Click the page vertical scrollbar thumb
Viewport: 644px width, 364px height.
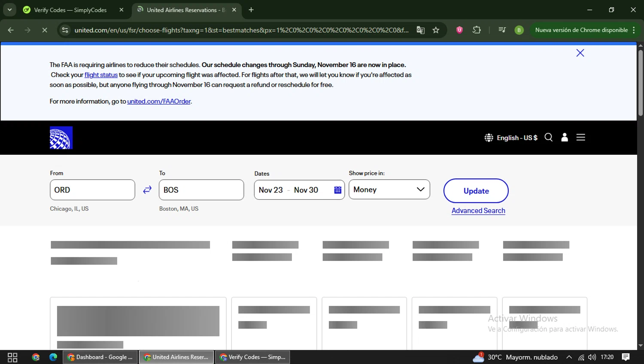click(641, 83)
